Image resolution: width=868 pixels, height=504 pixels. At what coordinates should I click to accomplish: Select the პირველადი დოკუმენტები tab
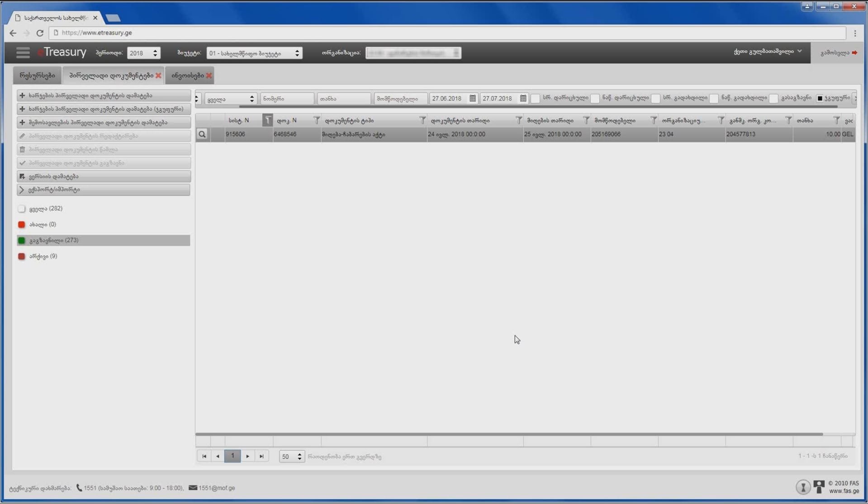pos(111,76)
